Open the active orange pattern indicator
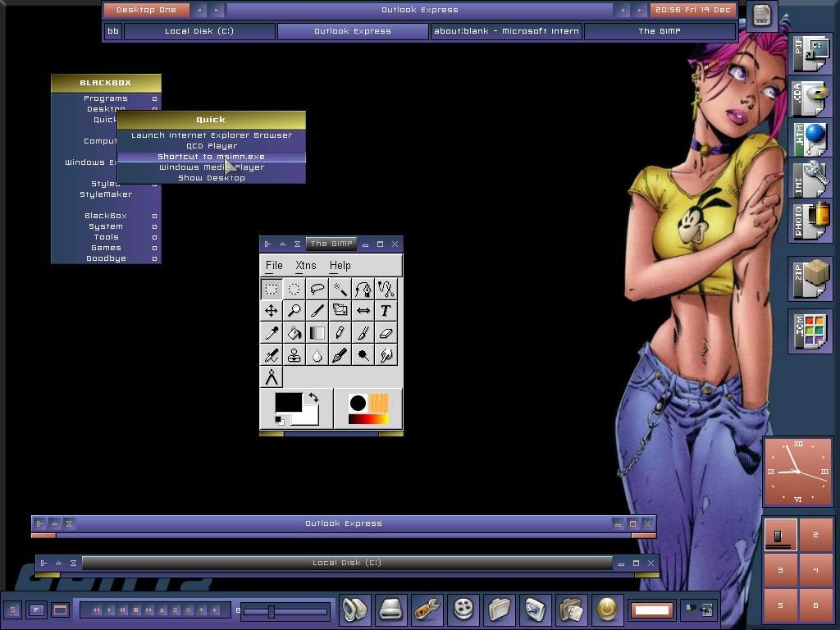 [378, 403]
